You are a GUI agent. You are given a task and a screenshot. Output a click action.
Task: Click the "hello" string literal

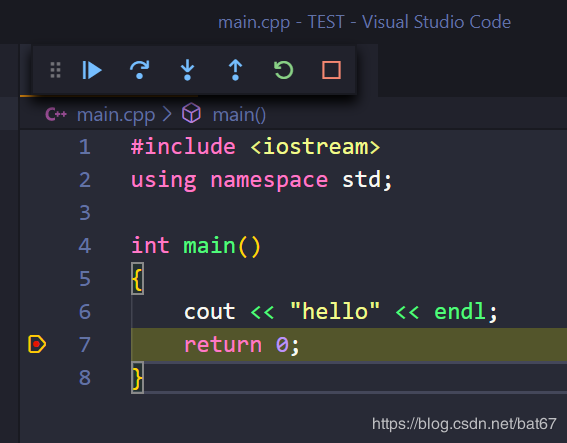coord(335,311)
